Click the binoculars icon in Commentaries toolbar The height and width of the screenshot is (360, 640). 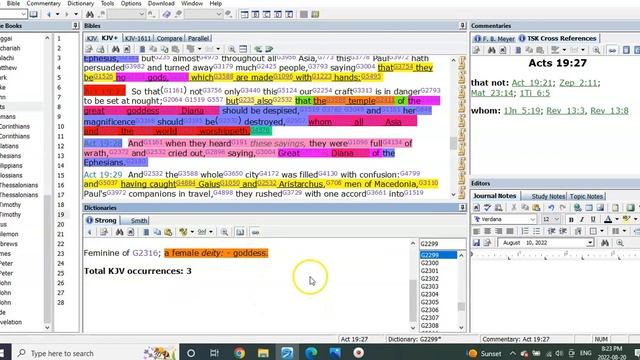(x=491, y=50)
